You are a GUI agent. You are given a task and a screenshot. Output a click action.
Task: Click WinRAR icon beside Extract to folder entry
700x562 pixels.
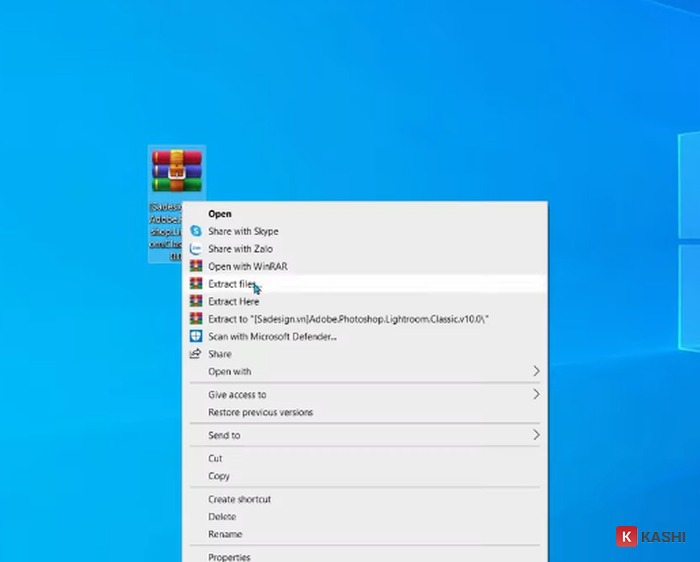(196, 319)
